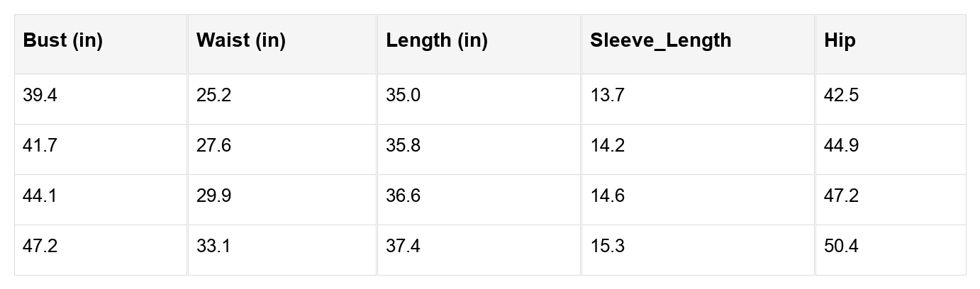Select the Hip column header
Image resolution: width=980 pixels, height=289 pixels.
[840, 40]
